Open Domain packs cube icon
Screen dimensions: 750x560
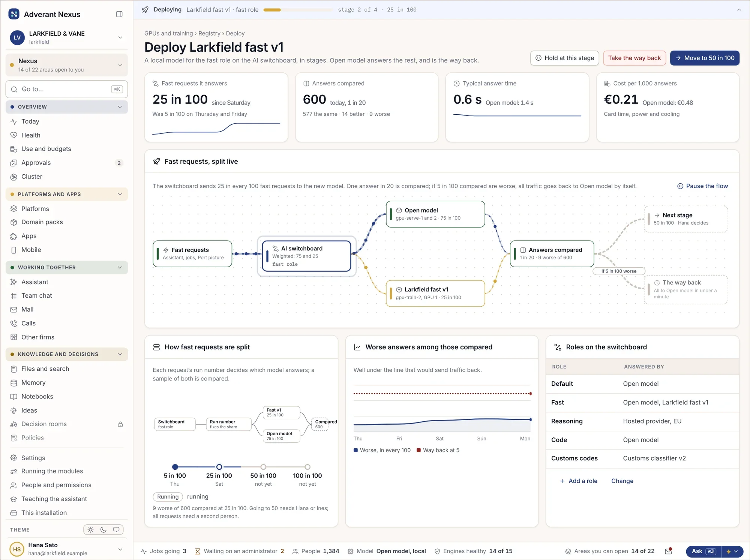pyautogui.click(x=14, y=222)
